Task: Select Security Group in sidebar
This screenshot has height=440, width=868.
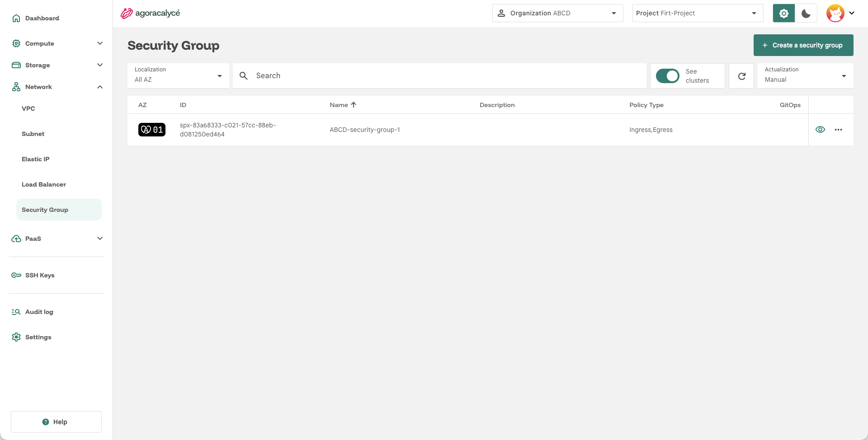Action: click(x=59, y=210)
